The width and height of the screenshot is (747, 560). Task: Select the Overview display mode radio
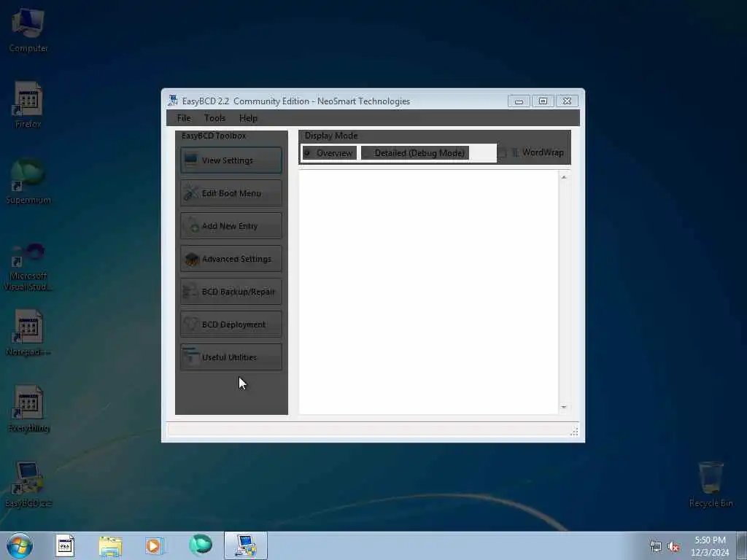329,153
